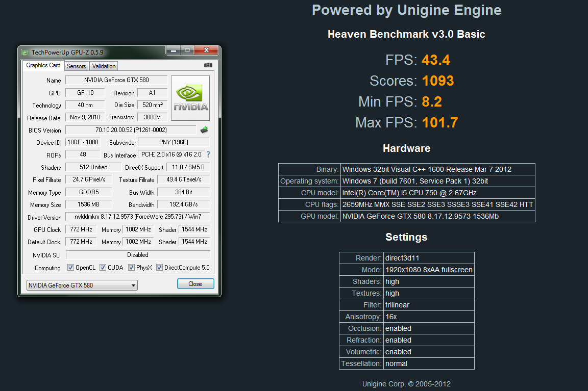Click the Driver Version field nvlddmkm 8.17.12.9573
Image resolution: width=588 pixels, height=391 pixels.
coord(138,217)
